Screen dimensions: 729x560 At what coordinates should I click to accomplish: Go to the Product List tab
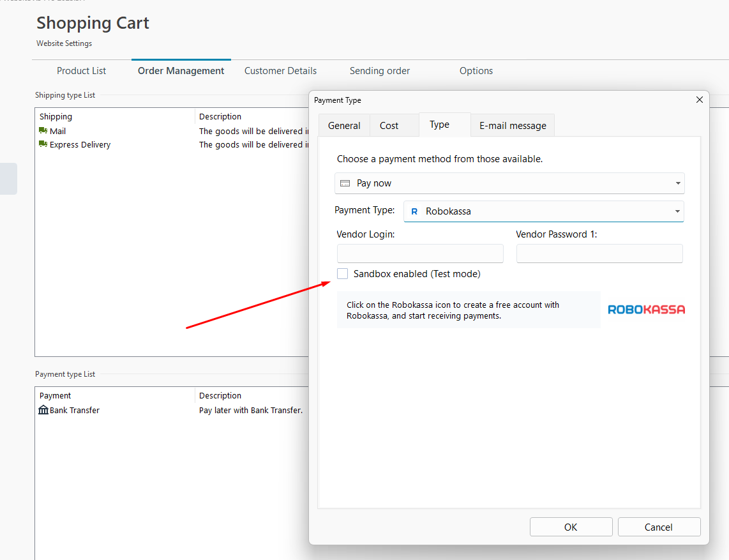81,71
